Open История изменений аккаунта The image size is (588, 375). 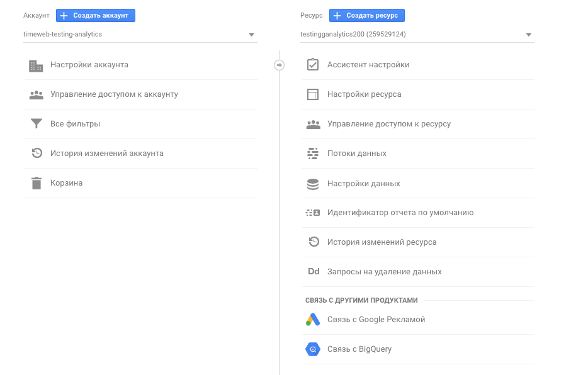click(x=107, y=154)
